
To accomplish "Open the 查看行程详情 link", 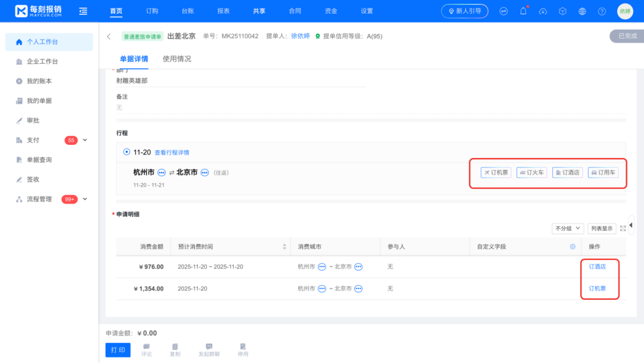I will 174,152.
